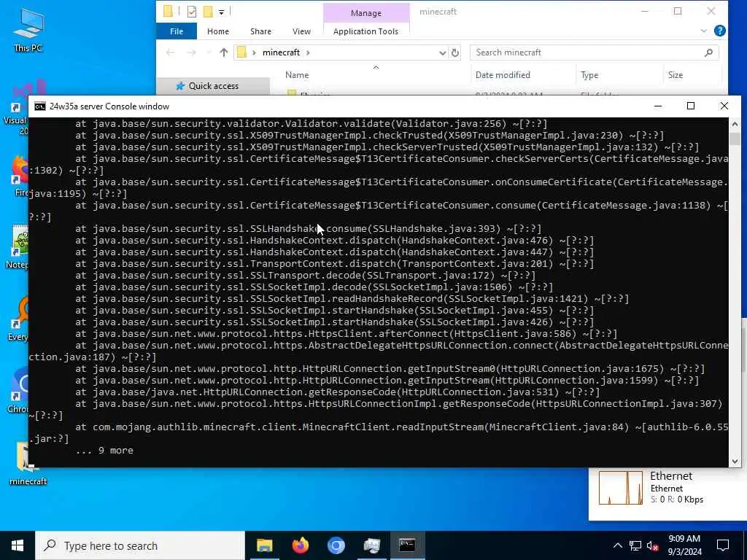747x560 pixels.
Task: Click Explorer help question mark icon
Action: pyautogui.click(x=720, y=31)
